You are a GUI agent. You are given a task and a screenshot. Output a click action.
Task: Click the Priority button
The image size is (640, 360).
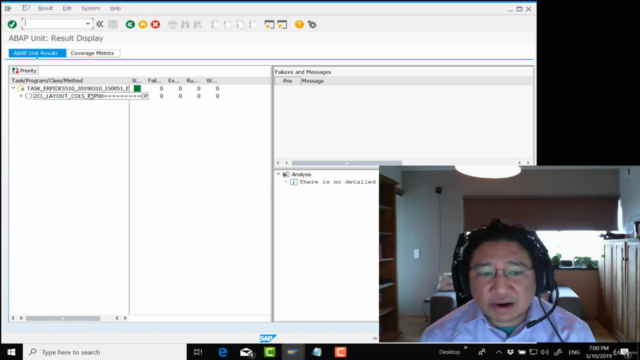point(24,71)
